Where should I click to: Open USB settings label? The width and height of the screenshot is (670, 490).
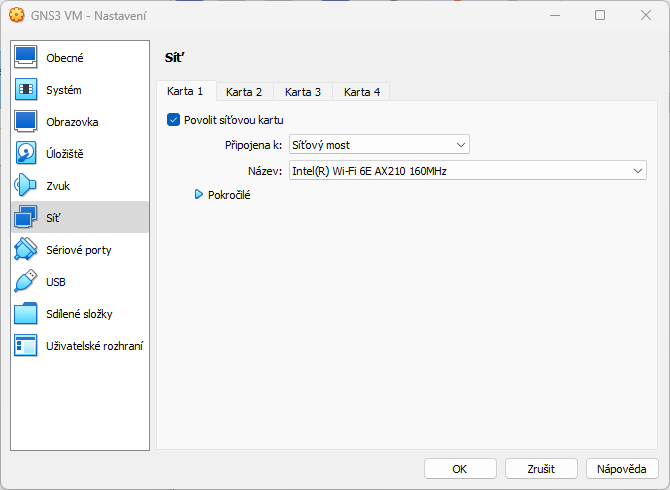click(56, 282)
